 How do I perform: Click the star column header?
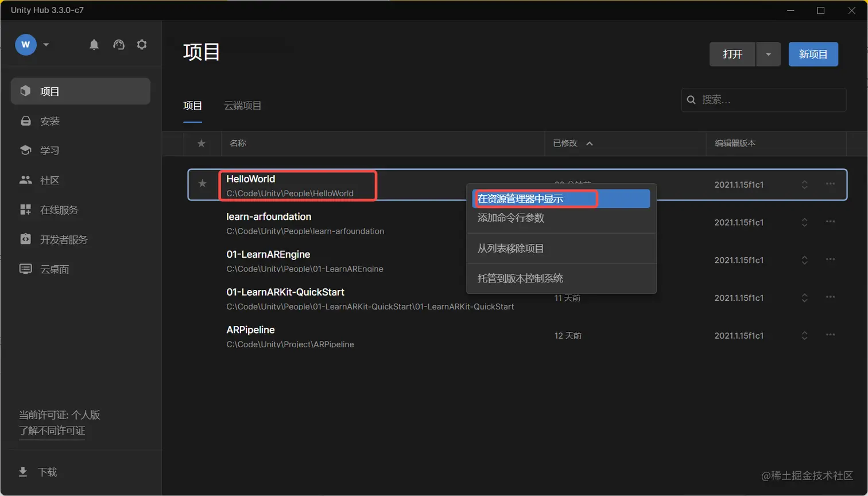[x=201, y=144]
